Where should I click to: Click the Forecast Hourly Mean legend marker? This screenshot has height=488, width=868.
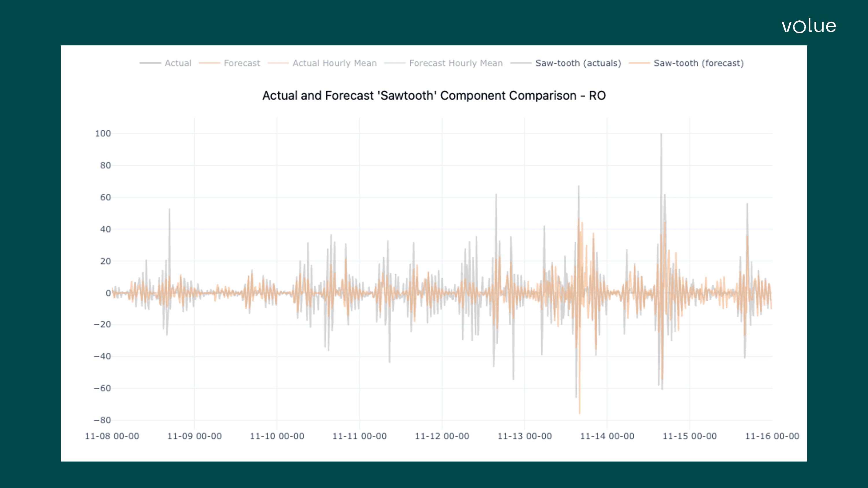(x=396, y=63)
